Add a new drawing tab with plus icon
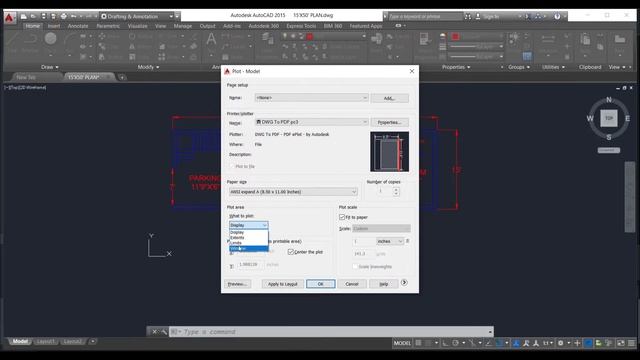This screenshot has width=640, height=360. point(122,77)
